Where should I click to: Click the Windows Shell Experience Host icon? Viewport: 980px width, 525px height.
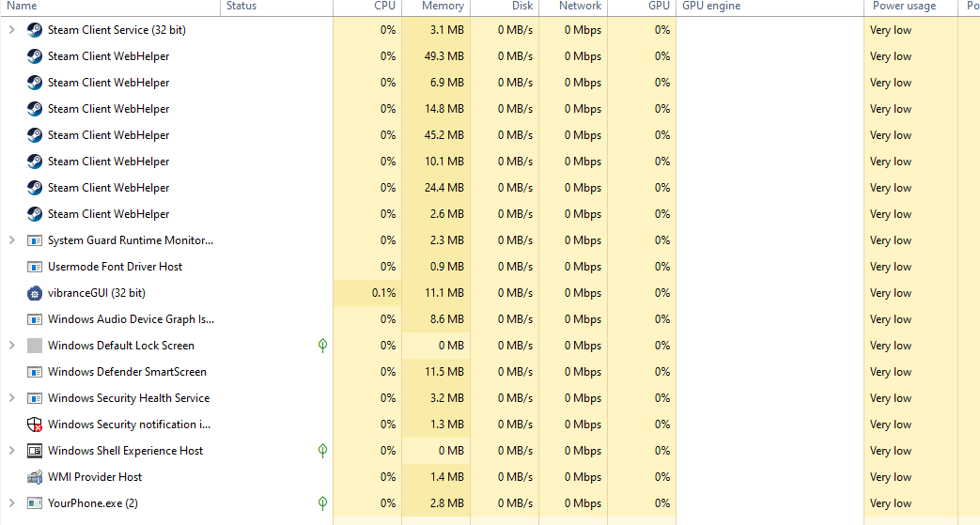[x=35, y=451]
